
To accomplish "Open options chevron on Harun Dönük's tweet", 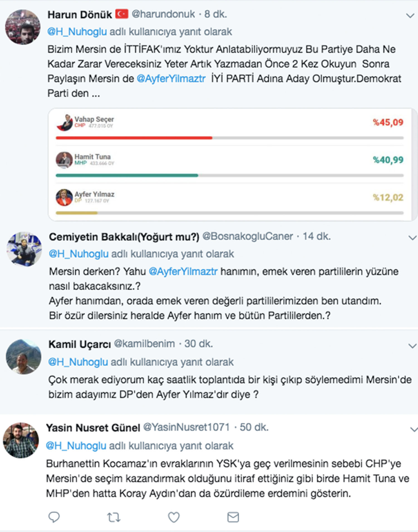I will click(x=410, y=14).
